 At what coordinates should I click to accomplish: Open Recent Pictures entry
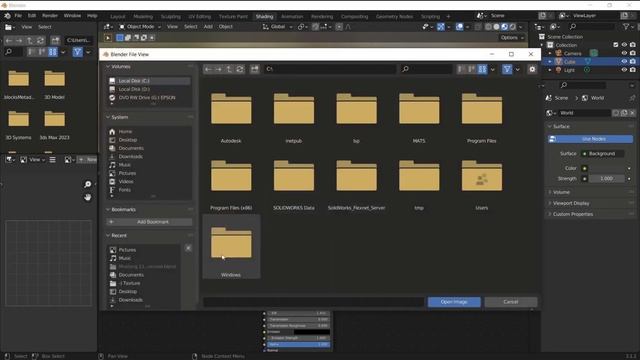click(x=127, y=250)
